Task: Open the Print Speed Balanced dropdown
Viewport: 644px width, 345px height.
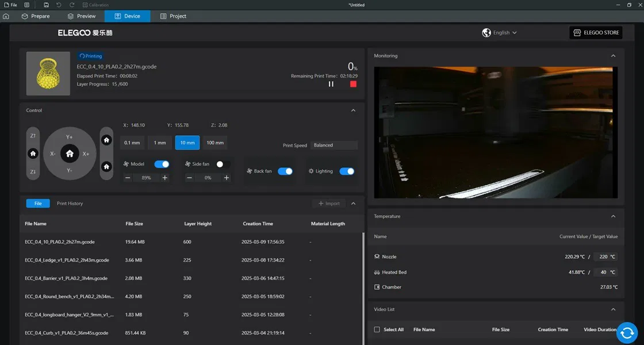Action: click(x=334, y=145)
